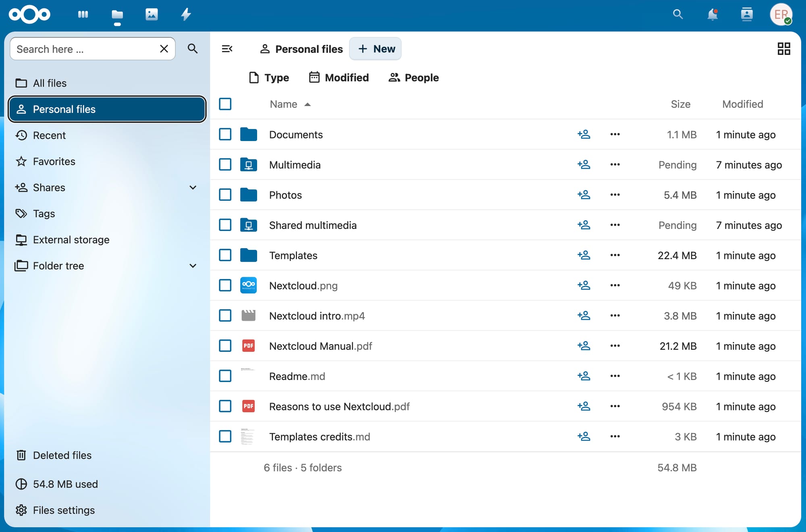Open the Dashboard app icon
Viewport: 806px width, 532px height.
point(83,15)
